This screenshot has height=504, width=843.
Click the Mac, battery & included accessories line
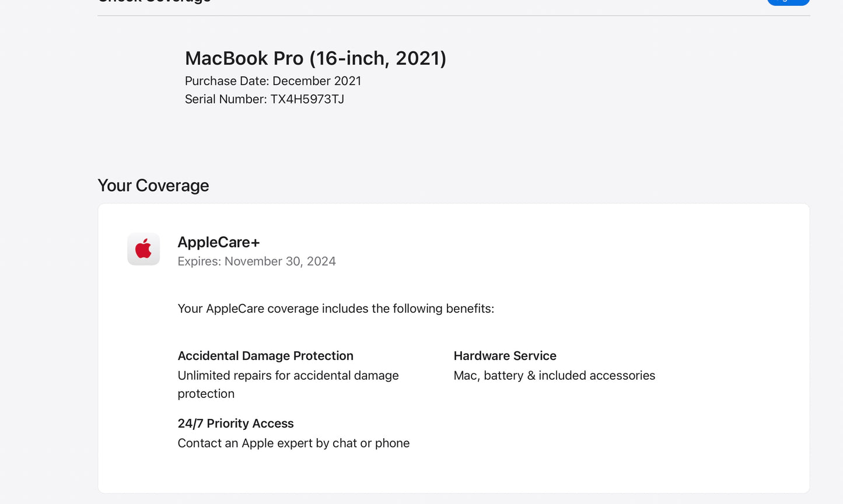[554, 375]
